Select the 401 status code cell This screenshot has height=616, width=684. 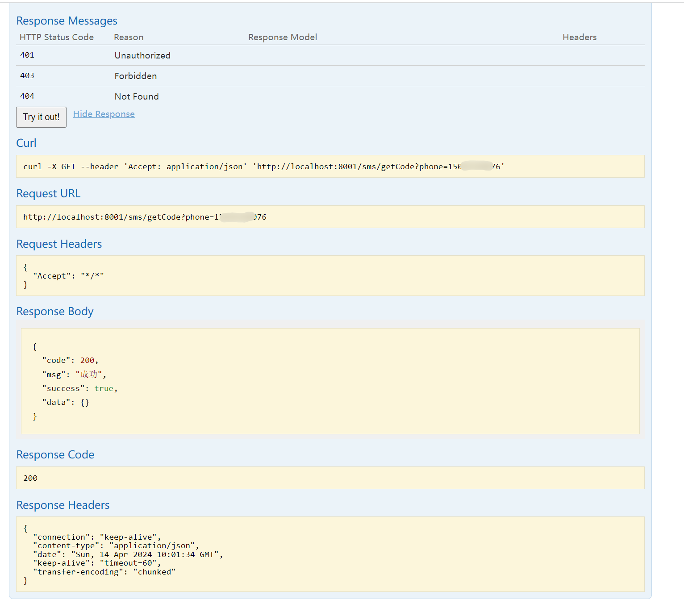[x=27, y=55]
